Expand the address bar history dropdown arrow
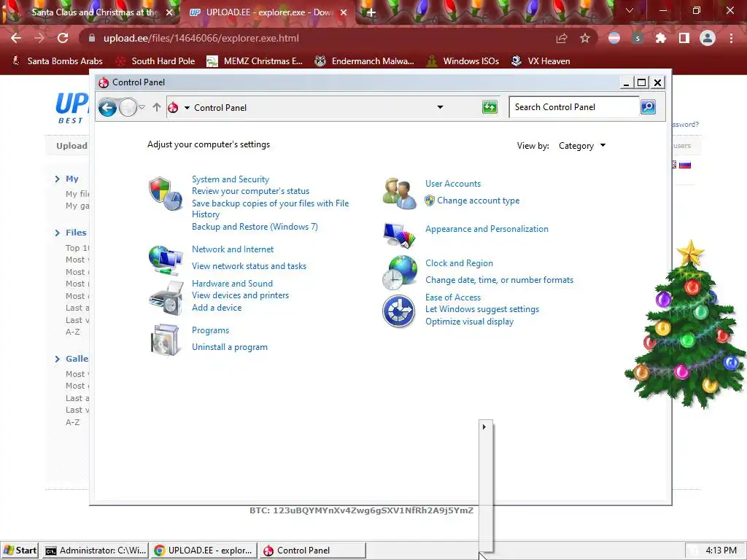This screenshot has width=747, height=560. pos(440,107)
